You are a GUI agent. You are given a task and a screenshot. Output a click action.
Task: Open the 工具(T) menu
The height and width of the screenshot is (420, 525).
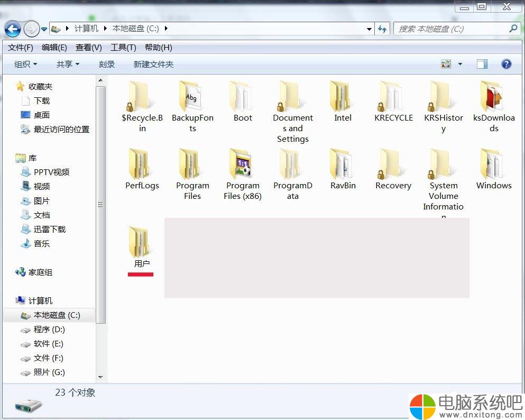[123, 48]
